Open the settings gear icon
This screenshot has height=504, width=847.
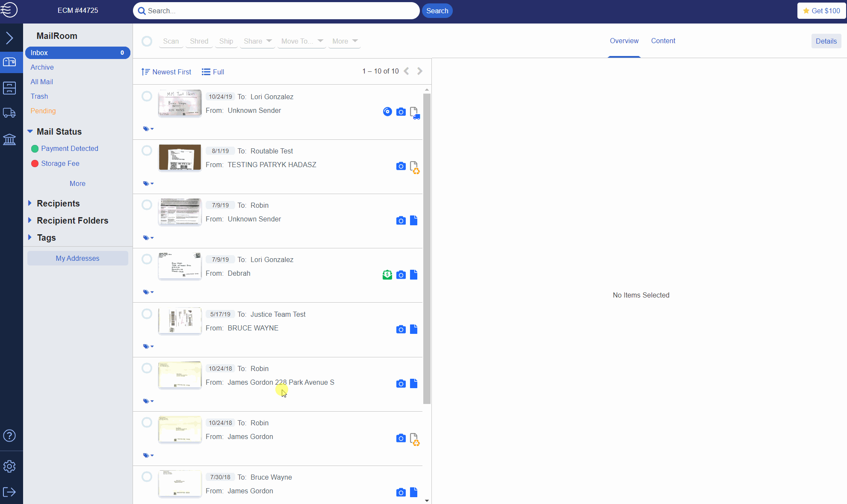pyautogui.click(x=9, y=466)
